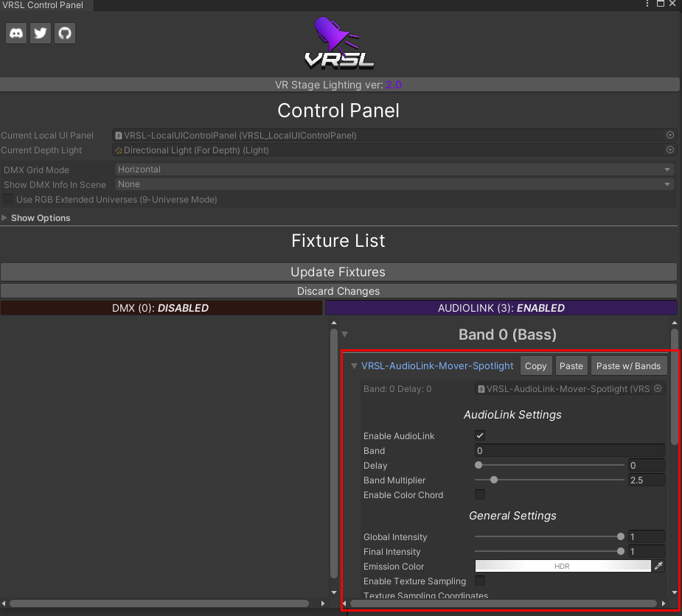Enable Color Chord checkbox
Image resolution: width=682 pixels, height=616 pixels.
[x=480, y=494]
